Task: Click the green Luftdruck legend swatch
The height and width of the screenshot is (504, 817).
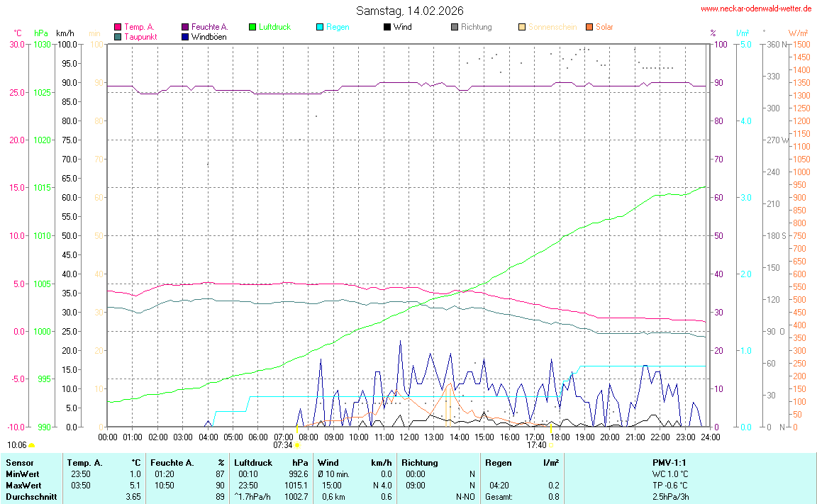Action: (x=252, y=27)
